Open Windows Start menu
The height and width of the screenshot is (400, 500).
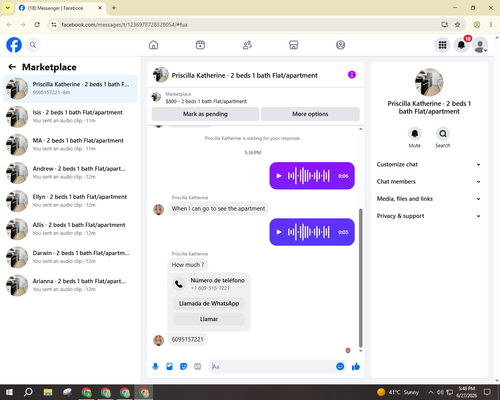coord(9,392)
